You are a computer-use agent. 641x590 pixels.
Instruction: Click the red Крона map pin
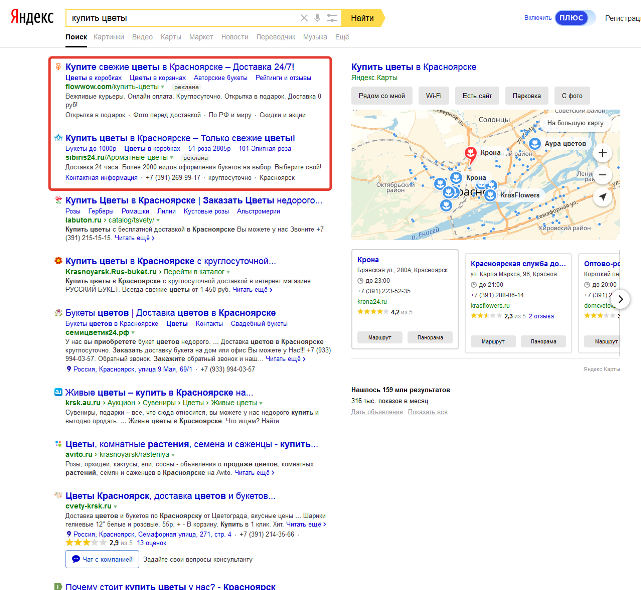[x=471, y=156]
